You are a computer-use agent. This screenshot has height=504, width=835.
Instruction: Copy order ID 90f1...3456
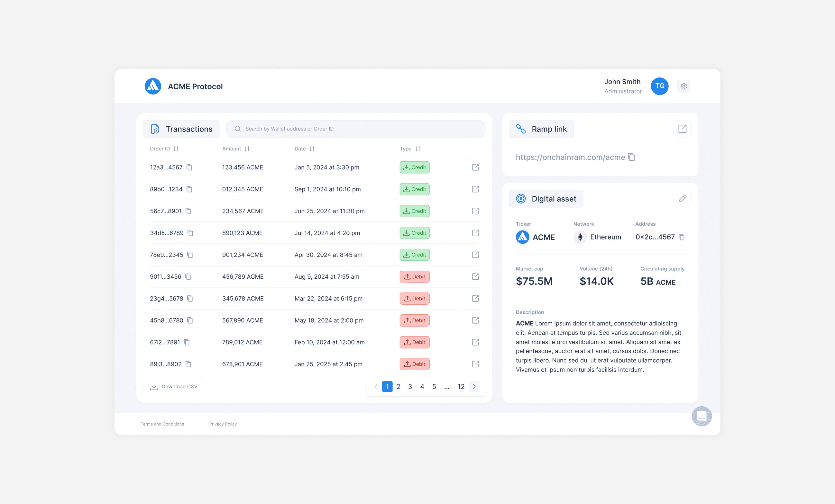[x=188, y=277]
